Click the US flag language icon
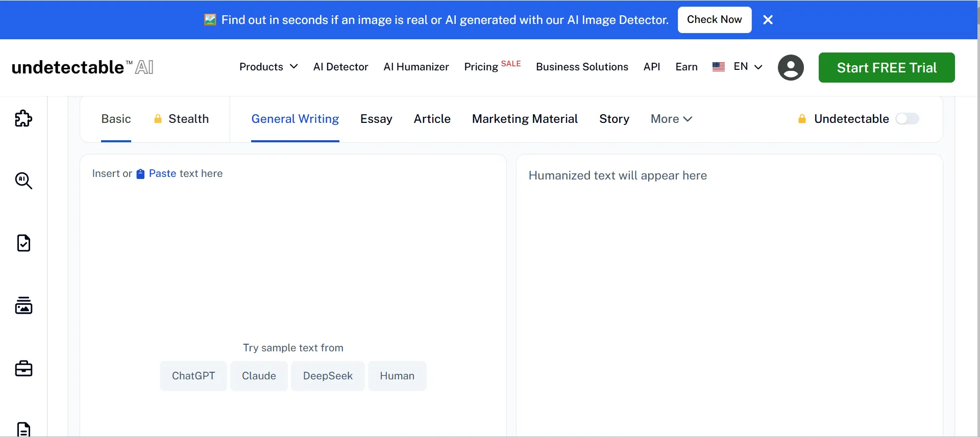 click(719, 67)
